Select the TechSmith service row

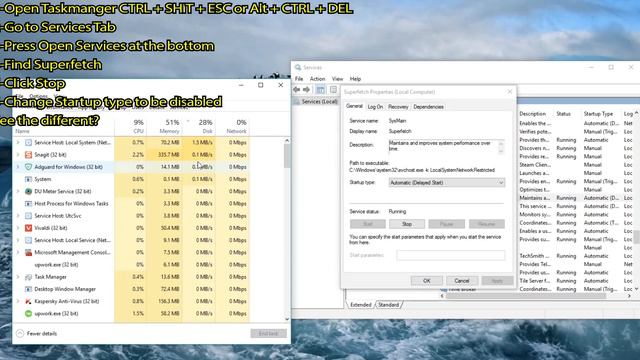coord(575,256)
